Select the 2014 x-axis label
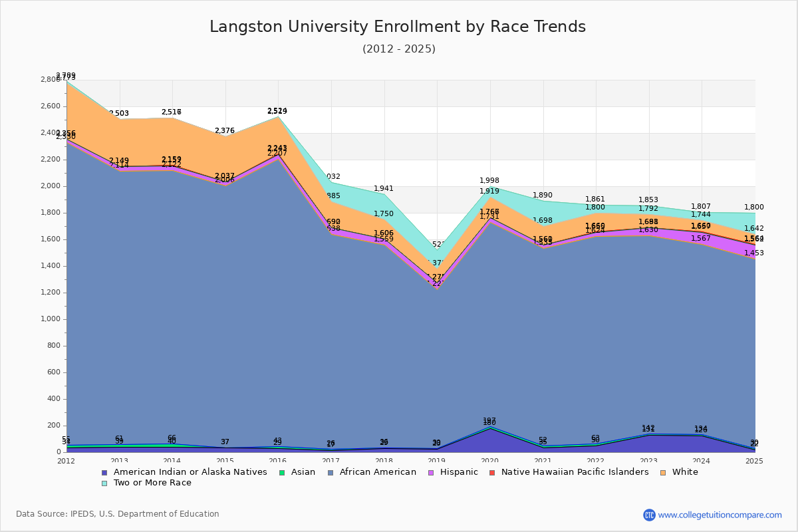The image size is (798, 532). coord(172,461)
